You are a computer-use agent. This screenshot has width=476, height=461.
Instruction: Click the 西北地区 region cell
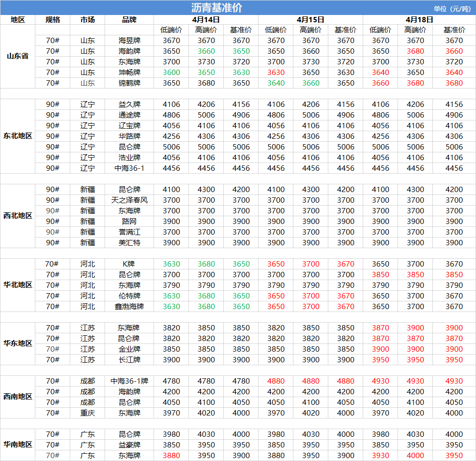point(17,216)
